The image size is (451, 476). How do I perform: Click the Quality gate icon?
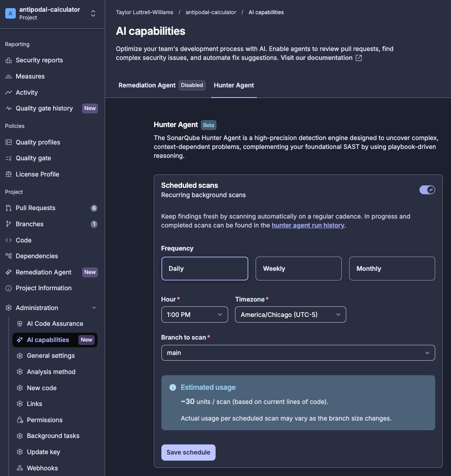tap(8, 158)
